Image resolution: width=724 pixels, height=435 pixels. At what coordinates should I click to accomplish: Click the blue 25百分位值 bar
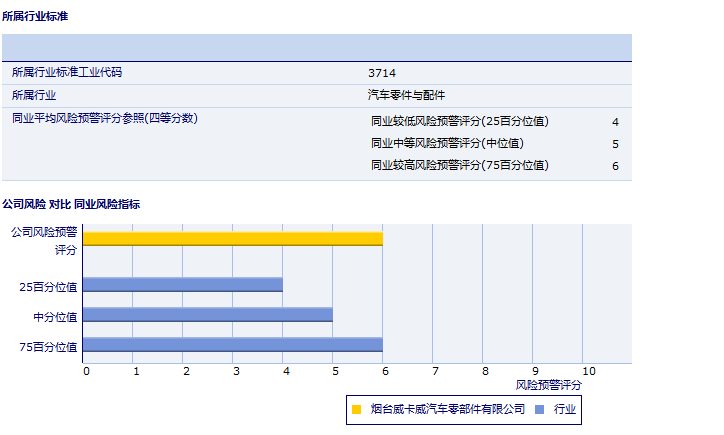(x=183, y=285)
